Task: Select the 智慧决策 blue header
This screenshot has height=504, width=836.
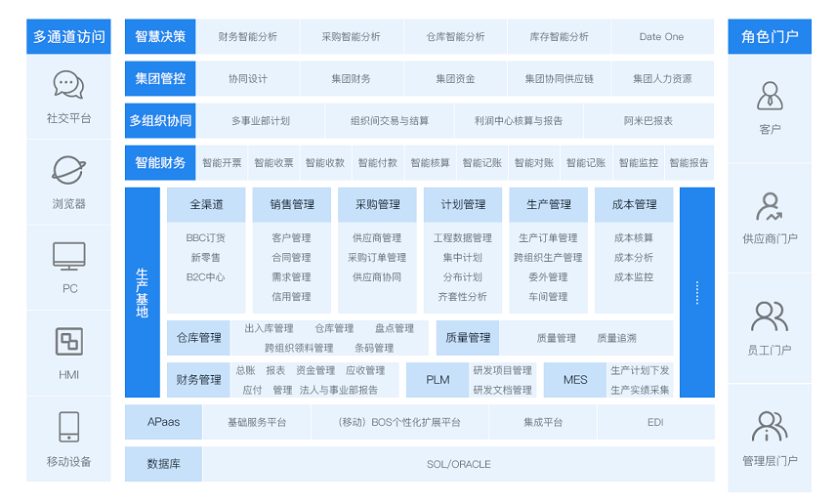Action: tap(160, 36)
